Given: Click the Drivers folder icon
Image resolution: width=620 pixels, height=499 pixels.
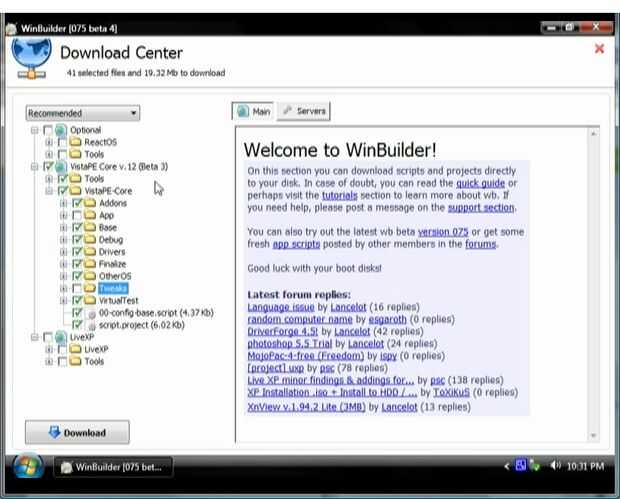Looking at the screenshot, I should (90, 252).
